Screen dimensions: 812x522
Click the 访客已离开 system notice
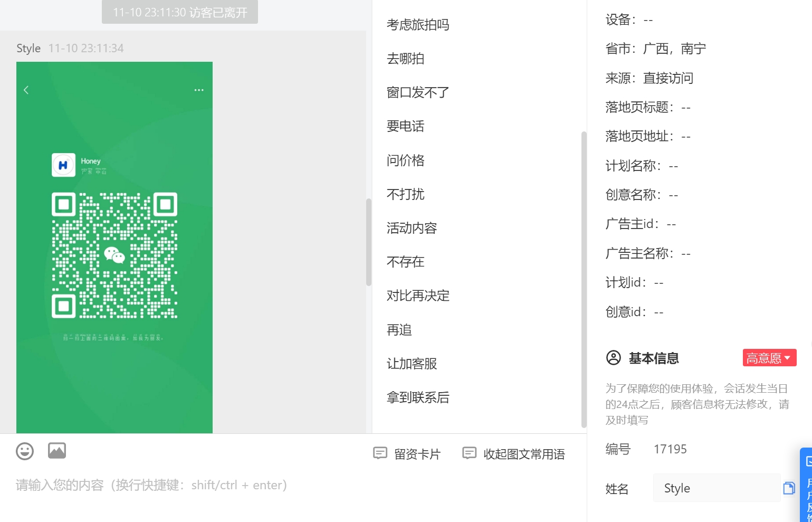[x=180, y=12]
